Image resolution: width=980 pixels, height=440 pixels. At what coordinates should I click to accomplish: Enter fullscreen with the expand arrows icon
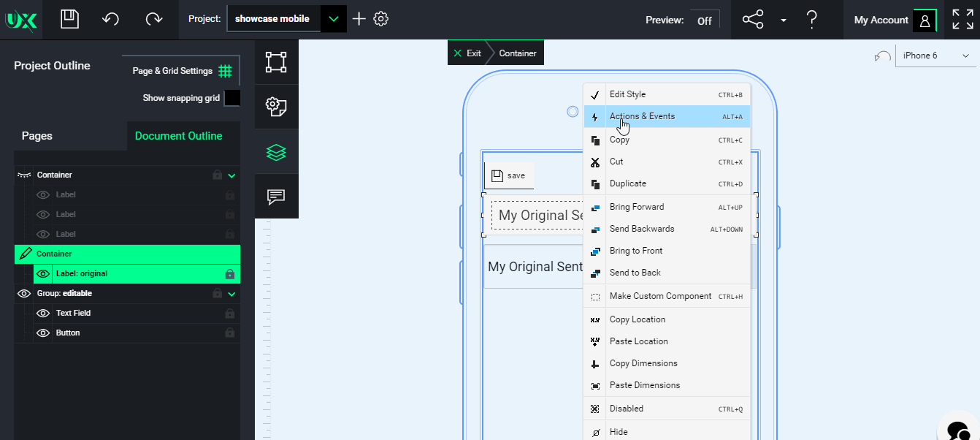tap(962, 20)
